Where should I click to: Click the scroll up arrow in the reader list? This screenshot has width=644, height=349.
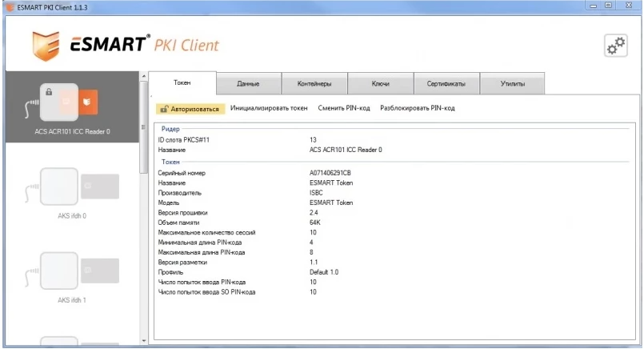pos(144,76)
